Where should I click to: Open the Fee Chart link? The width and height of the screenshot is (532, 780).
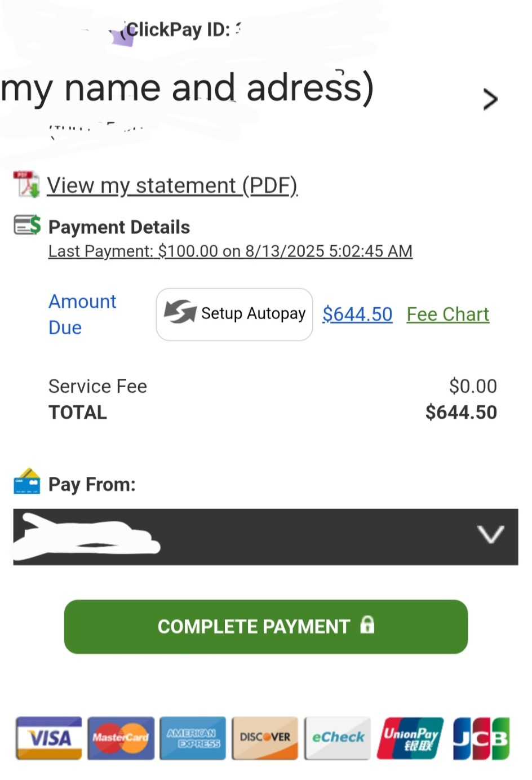tap(448, 314)
